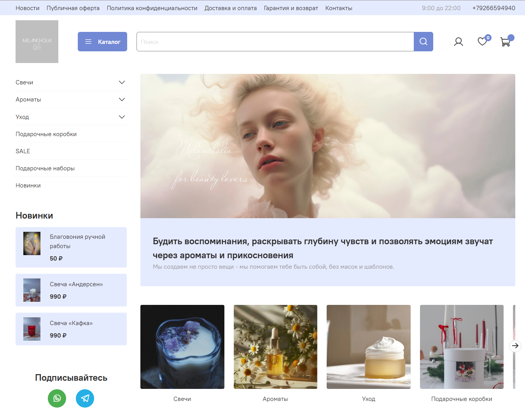Open Гарантия и возврат page

pos(291,8)
